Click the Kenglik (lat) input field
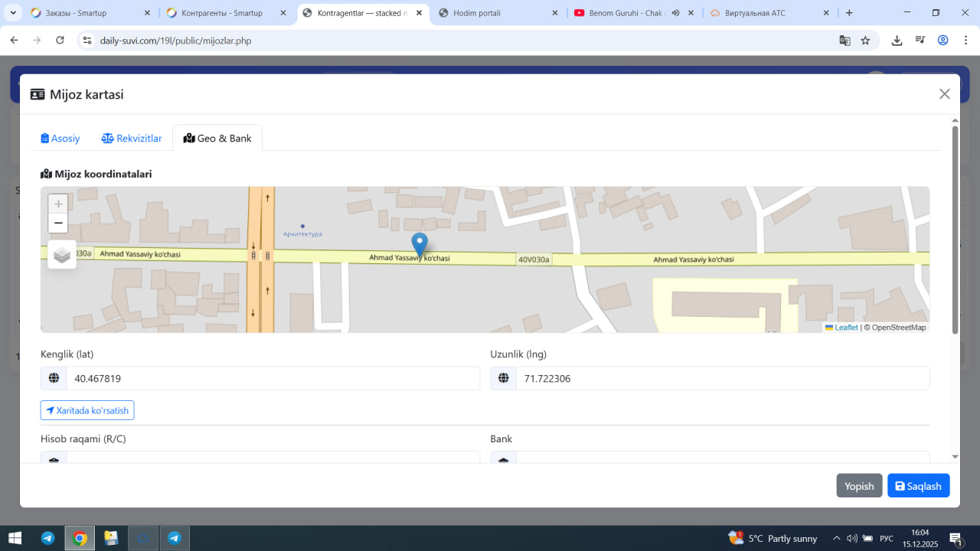This screenshot has width=980, height=551. (273, 378)
